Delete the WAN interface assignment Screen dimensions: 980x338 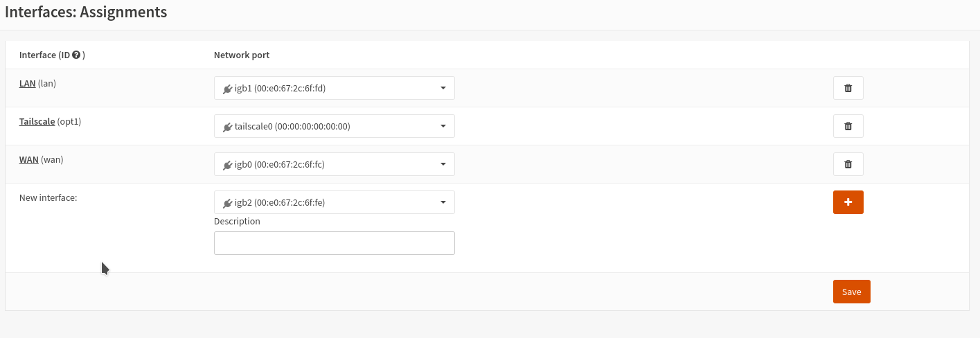click(848, 164)
